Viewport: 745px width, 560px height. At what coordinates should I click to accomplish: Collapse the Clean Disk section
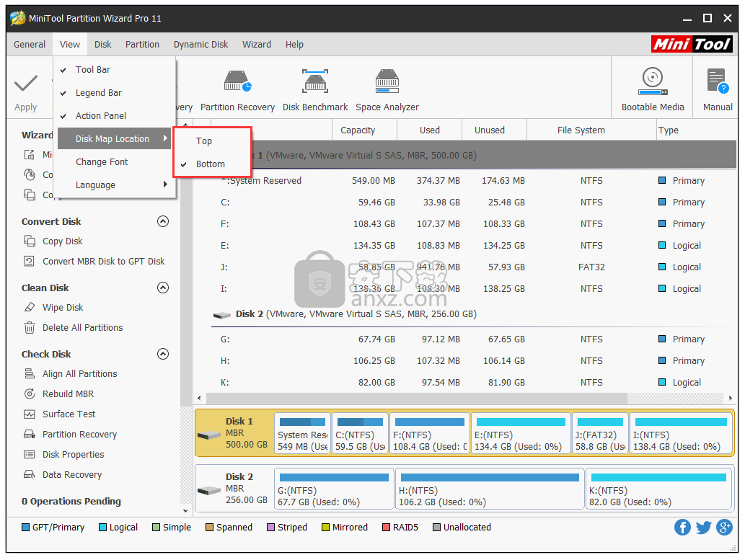point(163,288)
